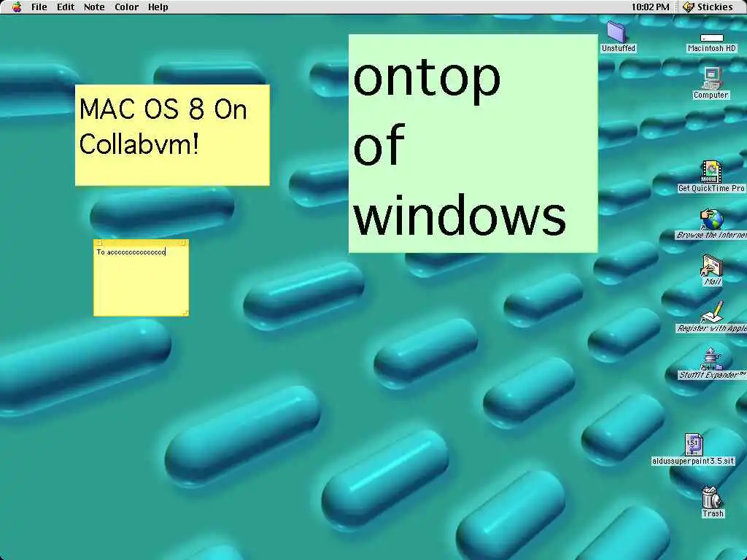Viewport: 747px width, 560px height.
Task: Open the Apple menu
Action: (x=17, y=7)
